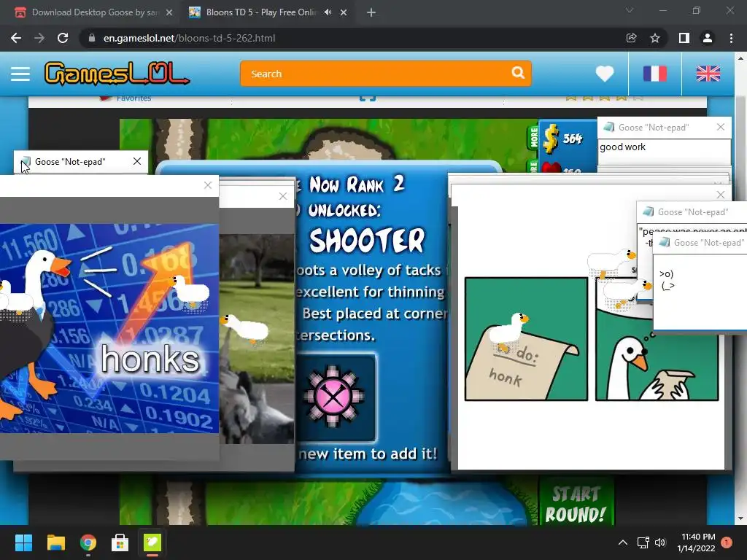This screenshot has height=560, width=747.
Task: Show hidden system tray icons
Action: (x=623, y=542)
